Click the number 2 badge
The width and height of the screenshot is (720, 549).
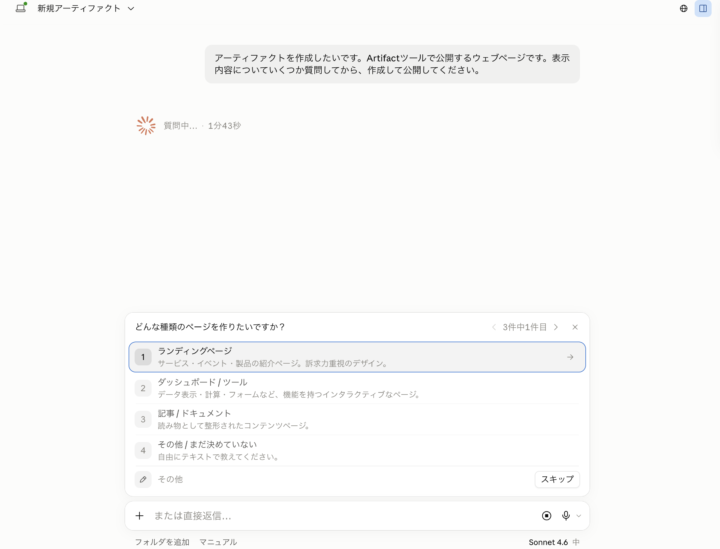coord(143,388)
